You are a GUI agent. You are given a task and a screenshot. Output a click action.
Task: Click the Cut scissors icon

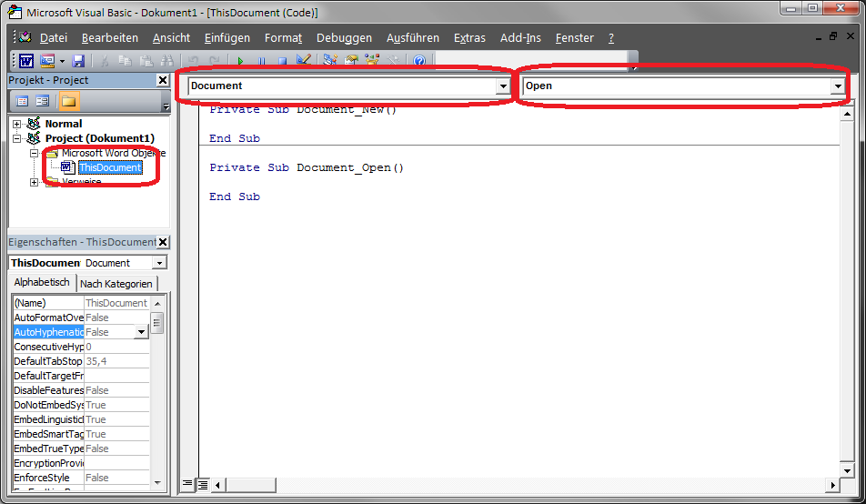point(105,60)
